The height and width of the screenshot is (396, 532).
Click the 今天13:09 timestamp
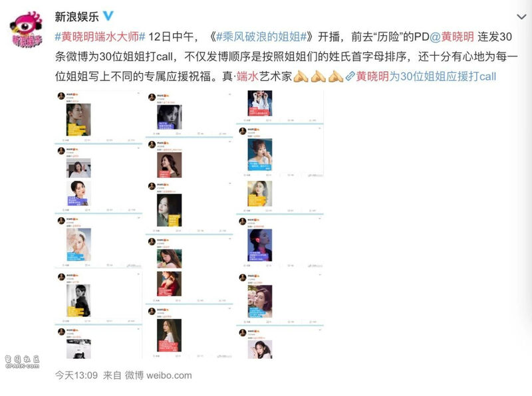[x=76, y=375]
